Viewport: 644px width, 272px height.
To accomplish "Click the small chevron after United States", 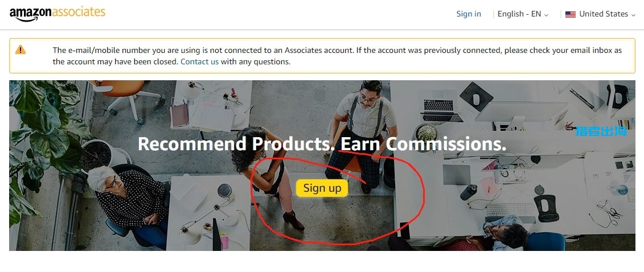I will (633, 15).
